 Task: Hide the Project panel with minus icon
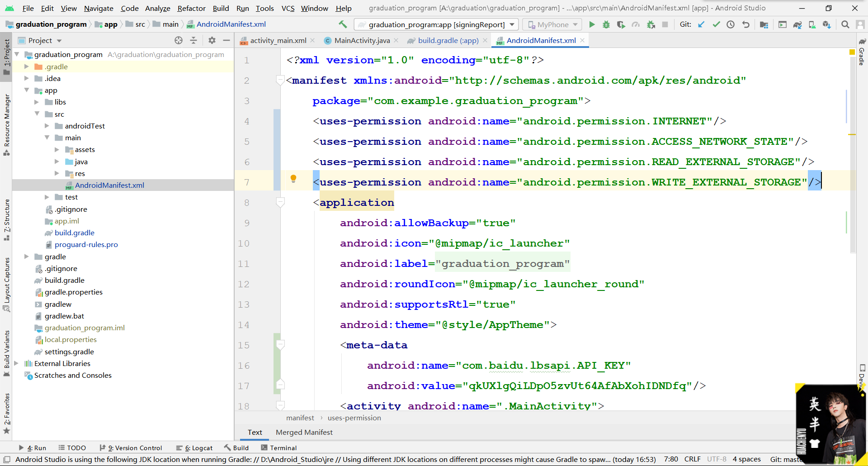tap(226, 40)
